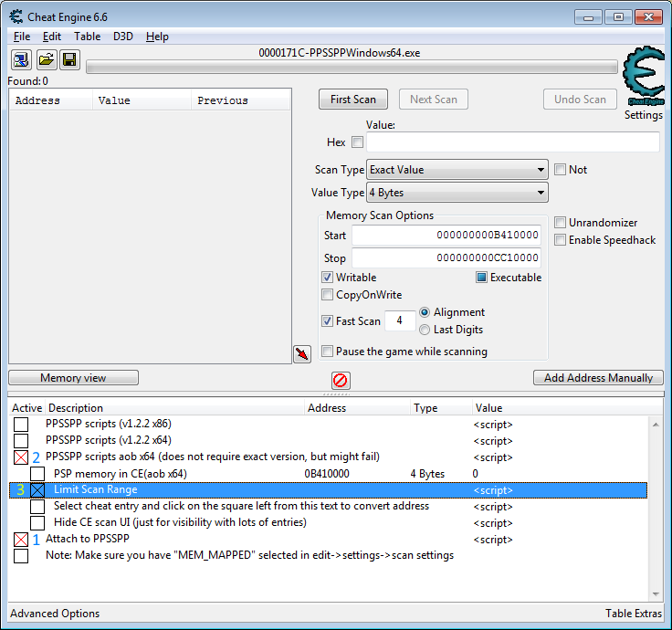Toggle the Writable checkbox
Screen dimensions: 672x630
click(x=328, y=278)
